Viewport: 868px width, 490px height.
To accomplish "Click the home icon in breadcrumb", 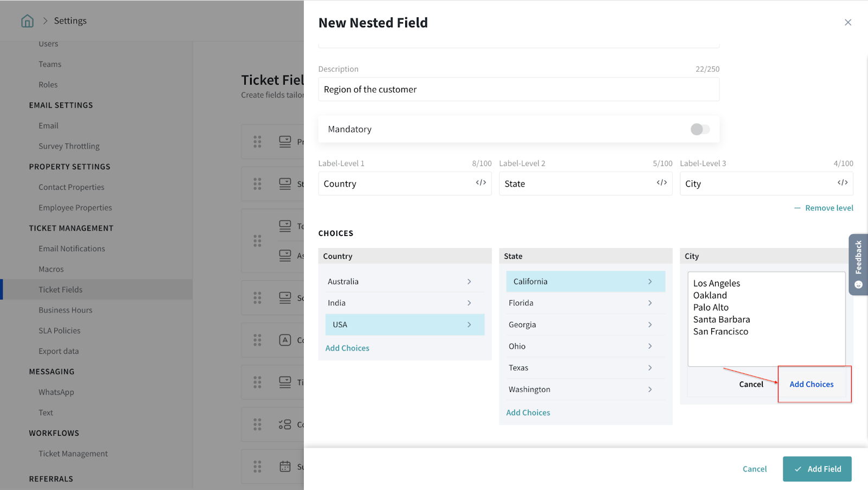I will (27, 21).
